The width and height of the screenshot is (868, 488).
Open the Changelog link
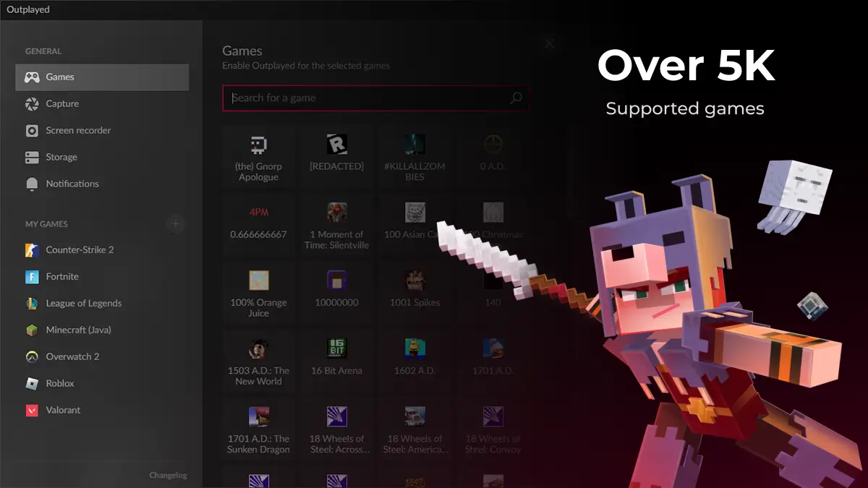[168, 475]
